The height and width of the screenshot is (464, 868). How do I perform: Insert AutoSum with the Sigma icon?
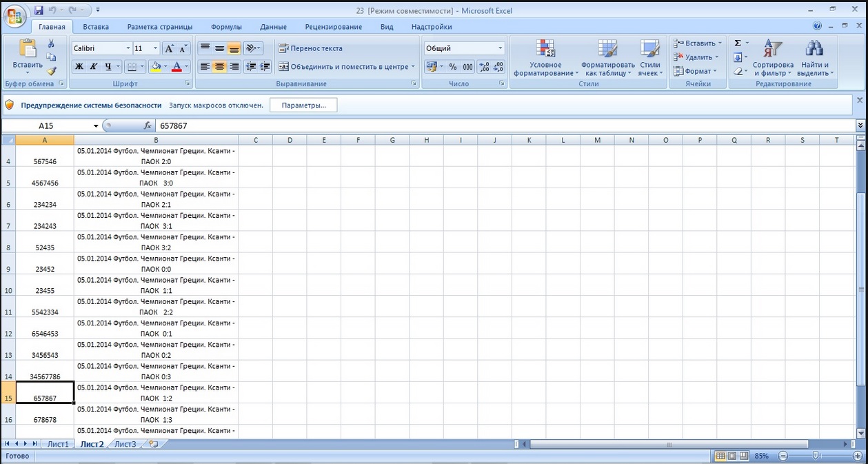[738, 43]
